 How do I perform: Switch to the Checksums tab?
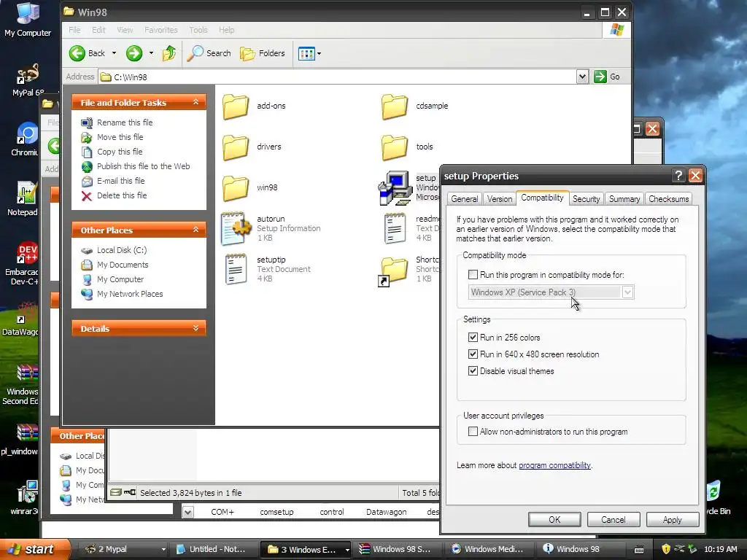pyautogui.click(x=668, y=199)
